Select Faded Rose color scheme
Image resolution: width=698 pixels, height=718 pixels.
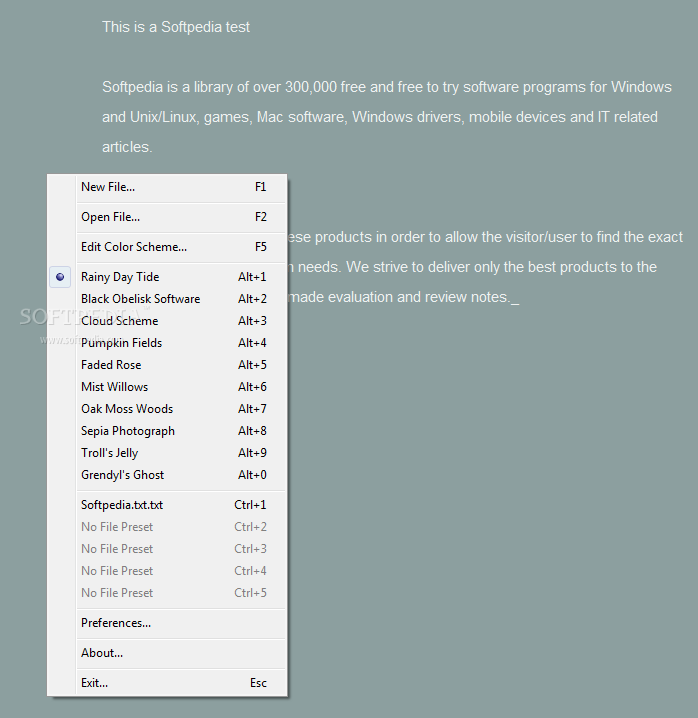pyautogui.click(x=168, y=365)
